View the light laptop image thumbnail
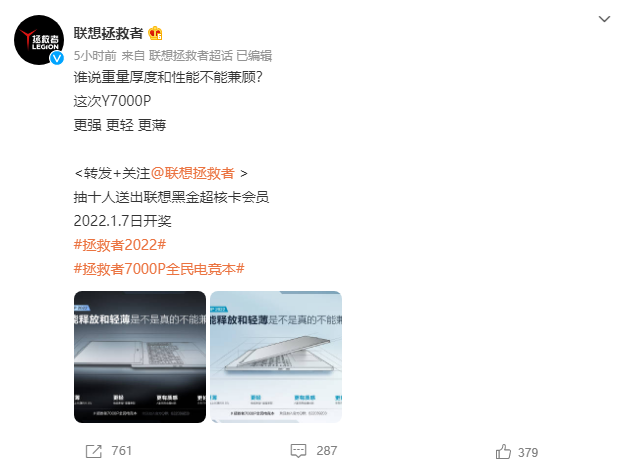Screen dimensions: 624x469 [x=276, y=357]
